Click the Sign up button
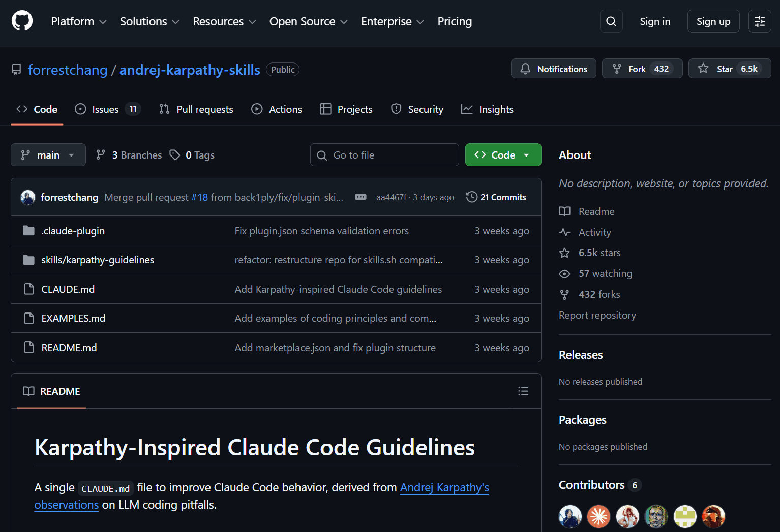The height and width of the screenshot is (532, 780). tap(713, 21)
